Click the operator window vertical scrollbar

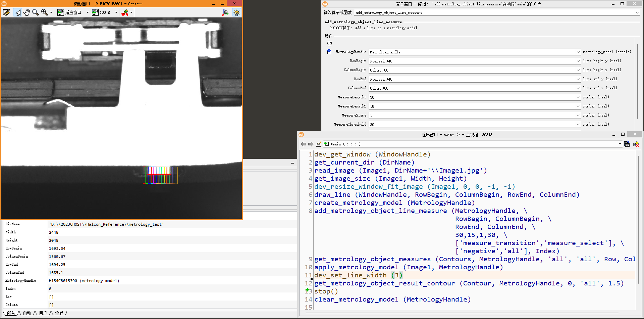point(638,81)
